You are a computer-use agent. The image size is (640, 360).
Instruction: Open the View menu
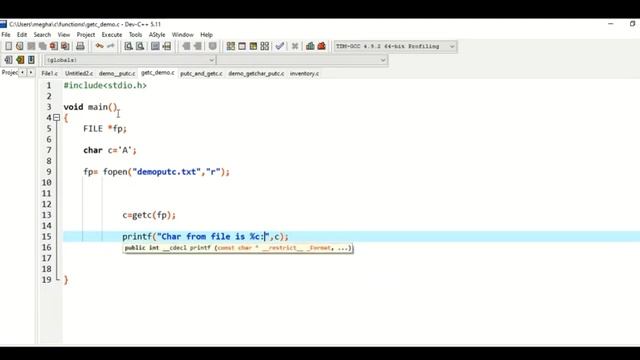[x=64, y=35]
